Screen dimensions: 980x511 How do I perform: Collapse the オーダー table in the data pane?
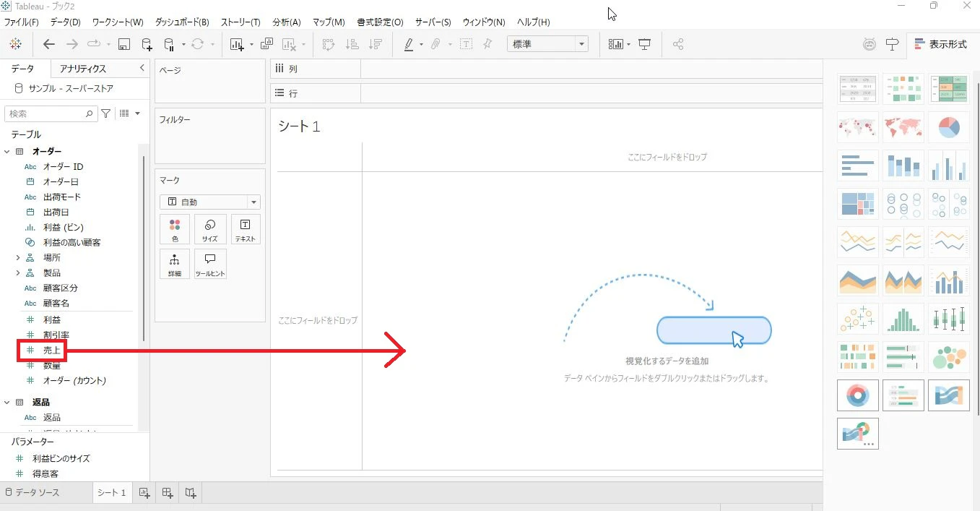click(x=6, y=151)
